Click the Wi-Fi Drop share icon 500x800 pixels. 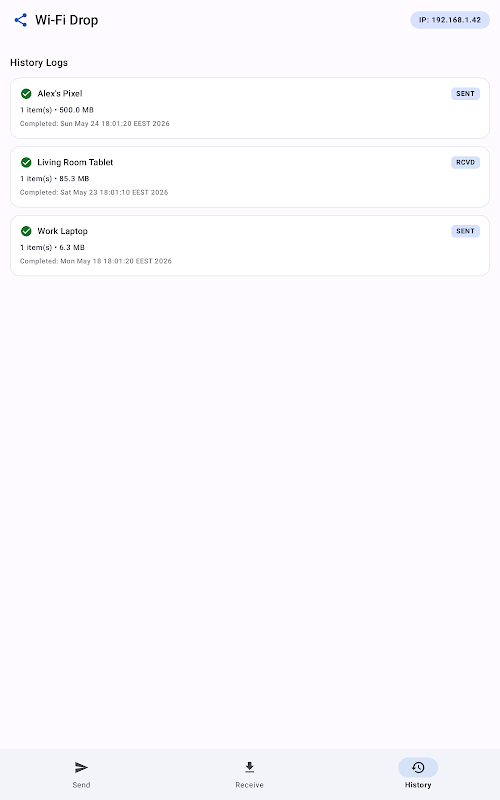(20, 20)
